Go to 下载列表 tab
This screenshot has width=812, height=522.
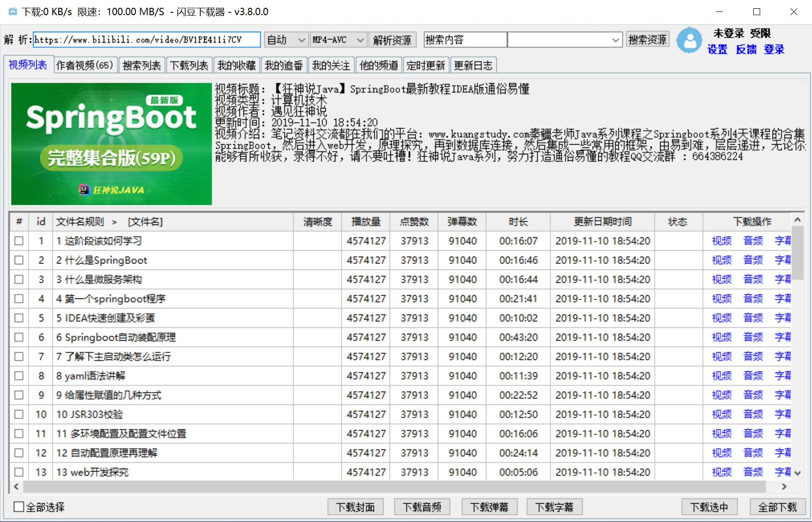click(189, 65)
